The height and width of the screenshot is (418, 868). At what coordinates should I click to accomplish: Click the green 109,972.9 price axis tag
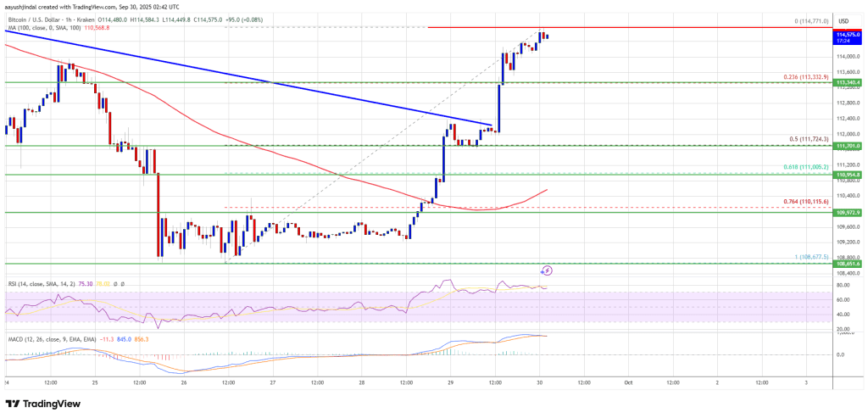click(x=848, y=212)
